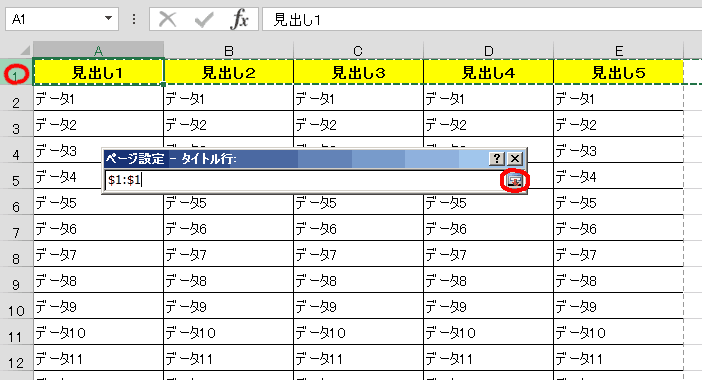
Task: Select row 1 header
Action: 16,72
